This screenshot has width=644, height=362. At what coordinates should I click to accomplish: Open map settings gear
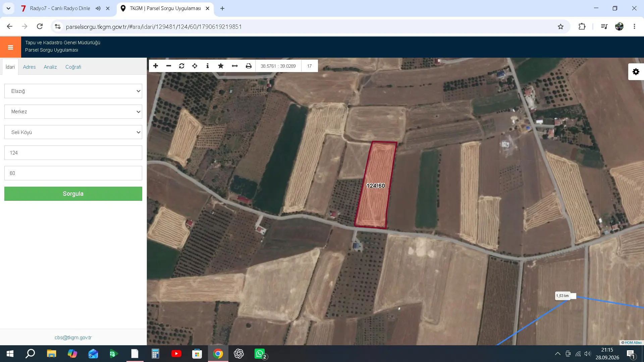pos(636,72)
